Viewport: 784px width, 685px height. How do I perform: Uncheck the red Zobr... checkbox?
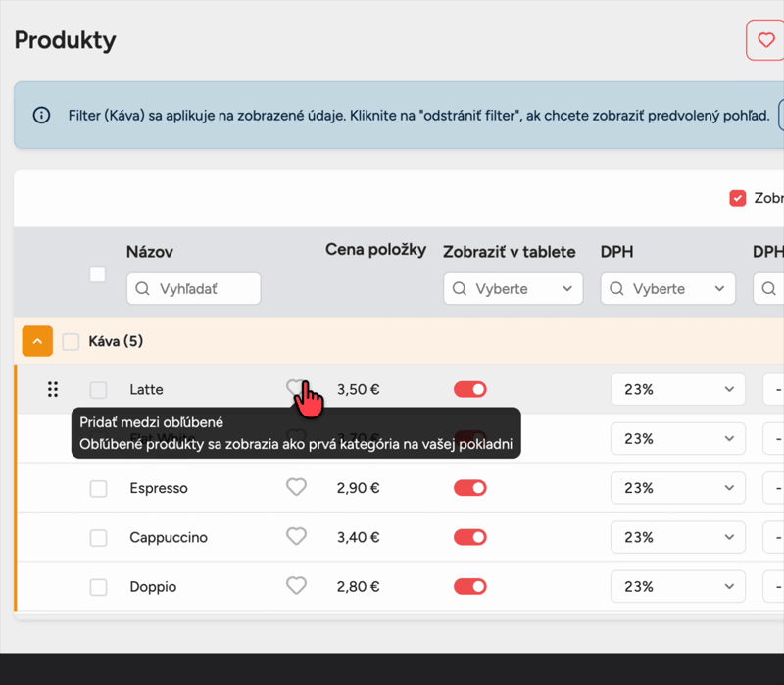(x=738, y=199)
